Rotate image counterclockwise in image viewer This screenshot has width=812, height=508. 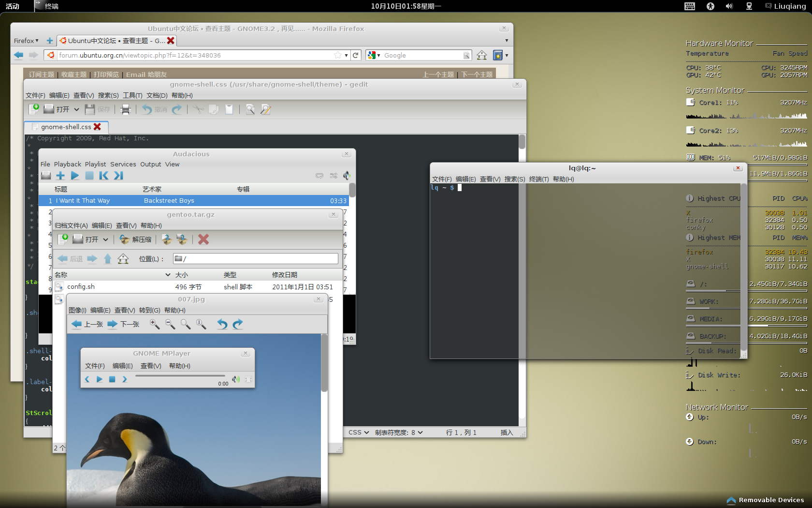pos(222,324)
